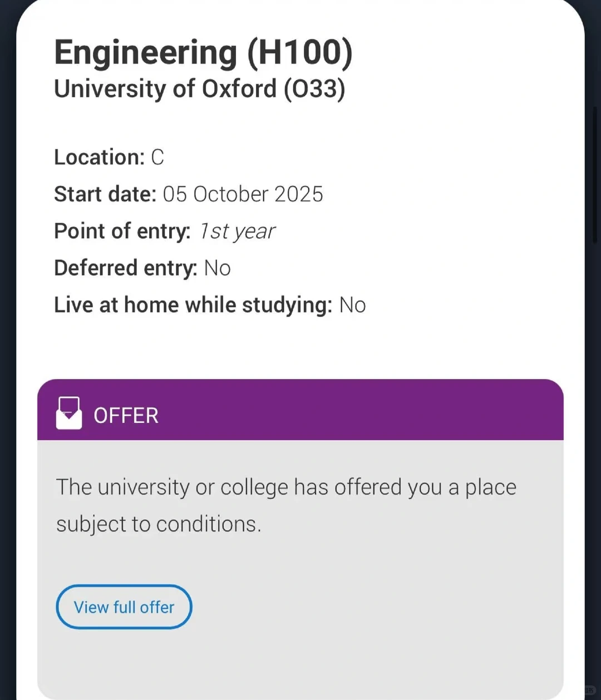Screen dimensions: 601x700
Task: Select the University of Oxford (O33) subtitle
Action: [x=200, y=88]
